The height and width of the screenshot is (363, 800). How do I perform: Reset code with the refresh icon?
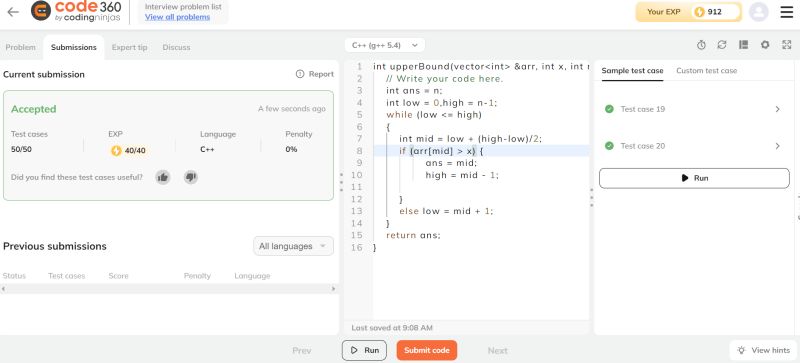tap(721, 45)
